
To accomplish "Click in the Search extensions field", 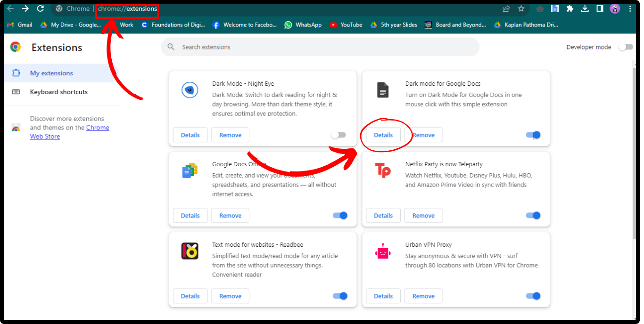I will pyautogui.click(x=320, y=47).
